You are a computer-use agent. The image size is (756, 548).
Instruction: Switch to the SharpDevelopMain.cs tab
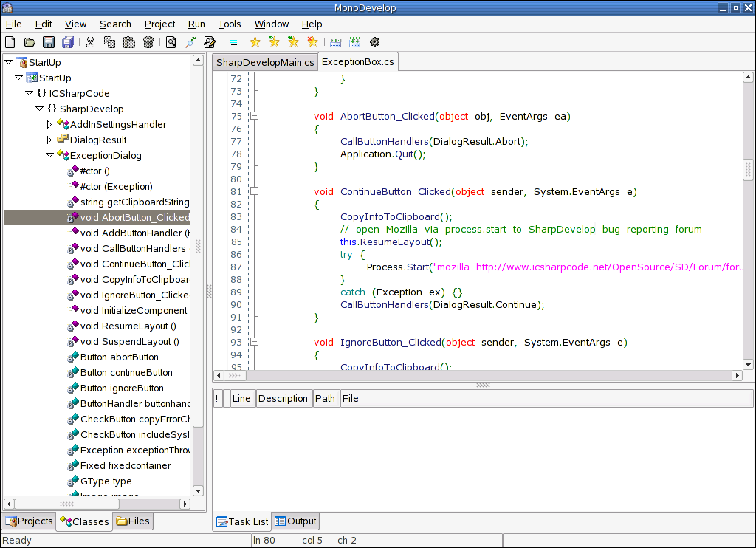click(265, 63)
